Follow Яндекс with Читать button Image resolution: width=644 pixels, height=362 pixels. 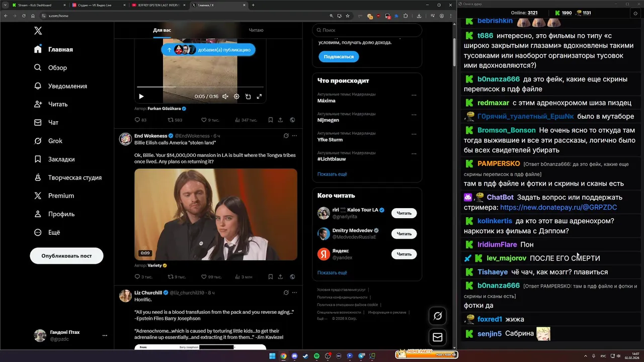(404, 254)
